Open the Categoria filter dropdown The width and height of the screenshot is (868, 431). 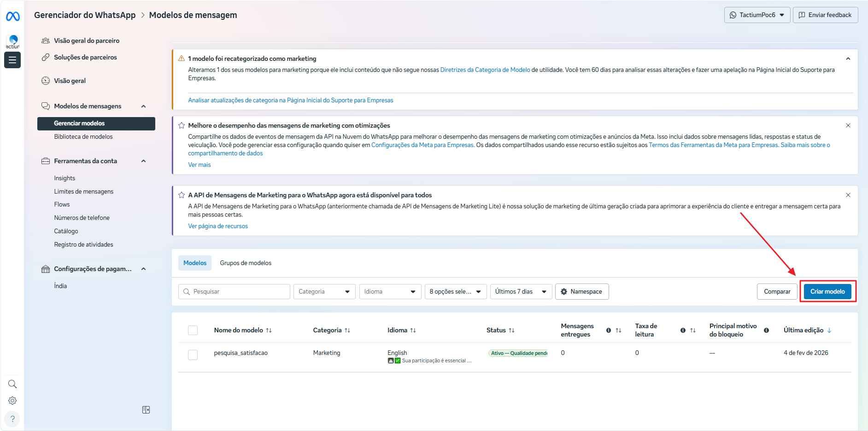click(324, 291)
